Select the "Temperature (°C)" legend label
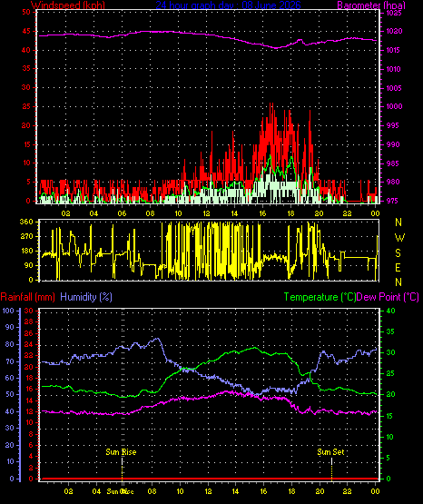Screen dimensions: 423x504 tap(320, 297)
